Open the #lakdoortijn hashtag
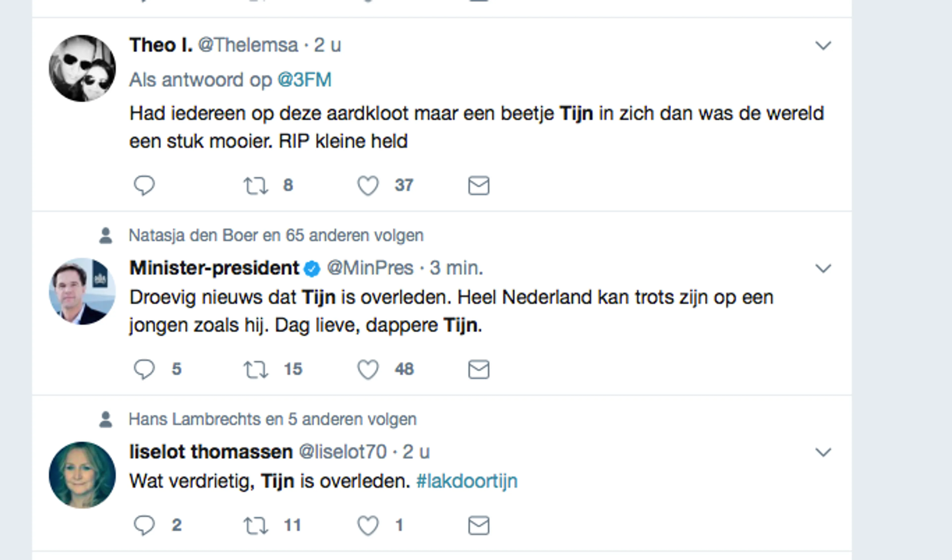Viewport: 952px width, 560px height. 467,481
